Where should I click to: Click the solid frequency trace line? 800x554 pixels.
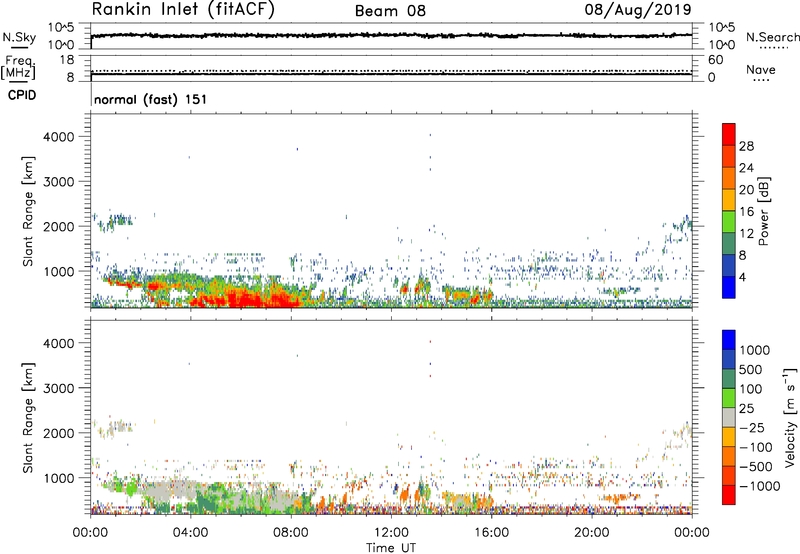pyautogui.click(x=391, y=74)
